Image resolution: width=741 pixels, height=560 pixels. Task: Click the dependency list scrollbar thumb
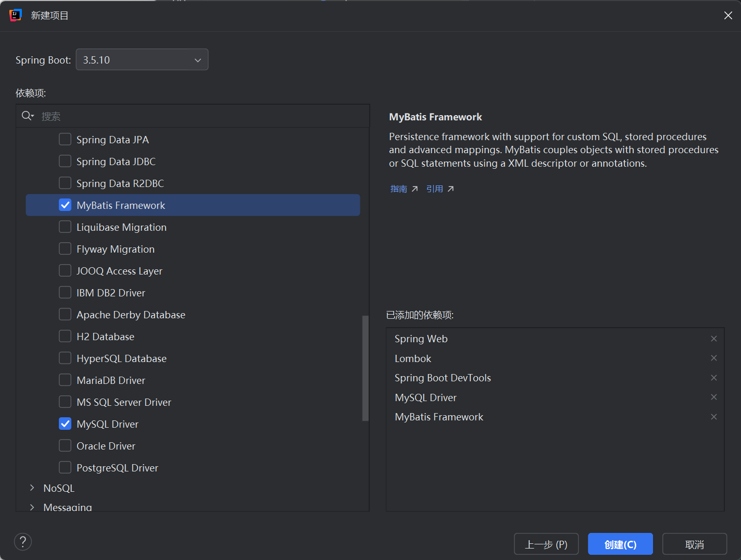pyautogui.click(x=365, y=368)
